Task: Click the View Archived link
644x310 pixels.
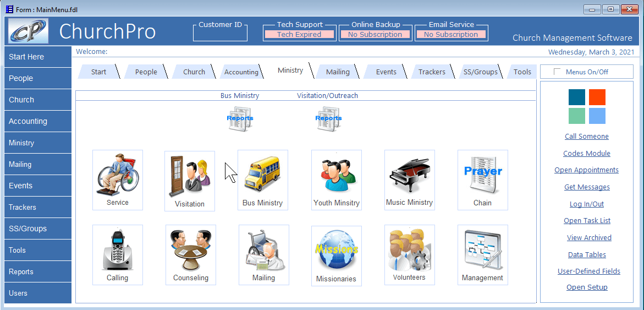Action: 589,238
